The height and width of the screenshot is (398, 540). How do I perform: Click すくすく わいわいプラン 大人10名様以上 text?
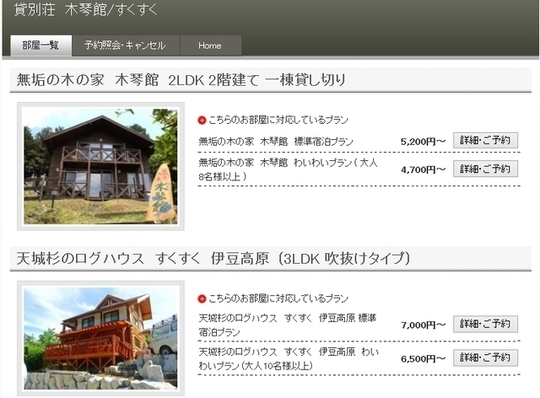pyautogui.click(x=289, y=358)
